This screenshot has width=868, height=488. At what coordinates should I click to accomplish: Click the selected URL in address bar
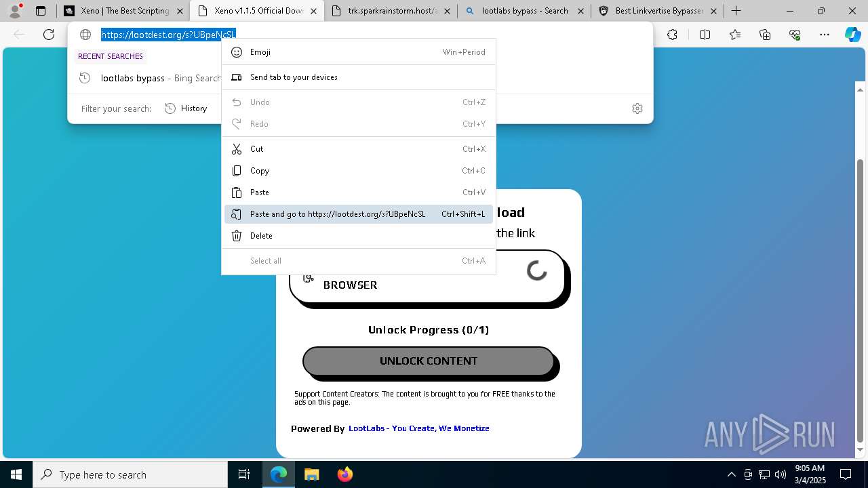pos(167,35)
